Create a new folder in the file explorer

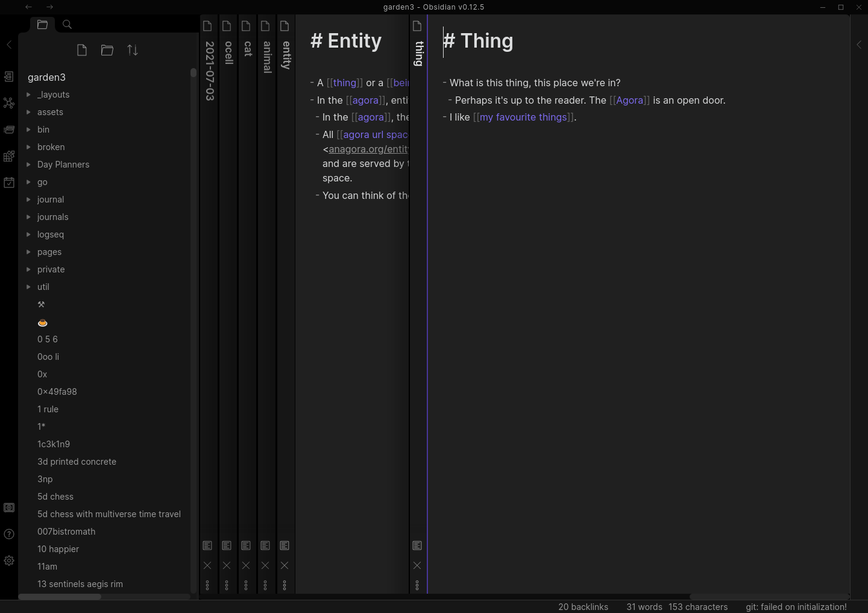tap(107, 50)
